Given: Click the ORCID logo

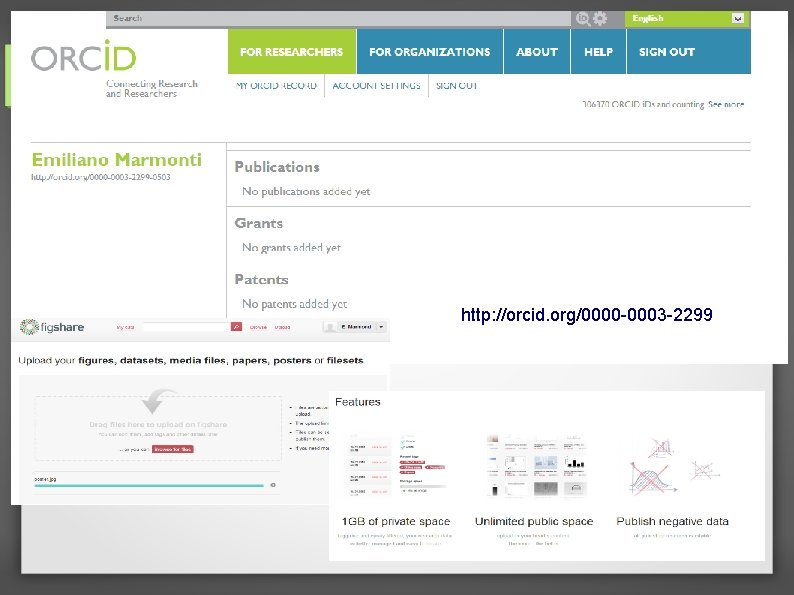Looking at the screenshot, I should tap(84, 56).
